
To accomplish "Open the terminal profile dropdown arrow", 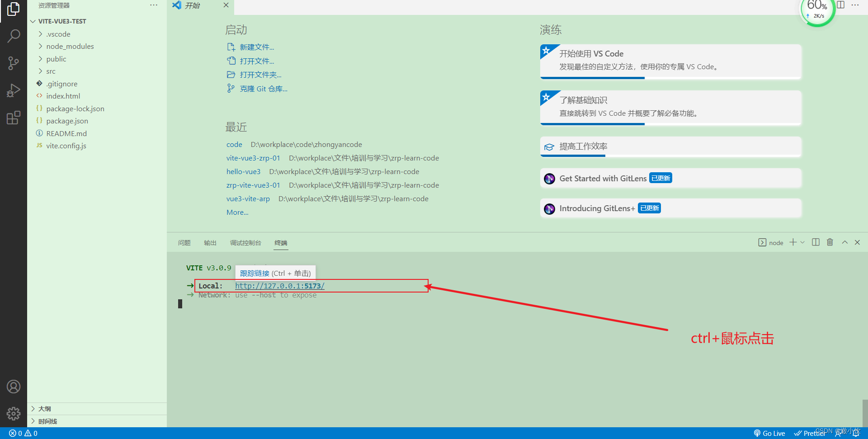I will click(x=803, y=242).
